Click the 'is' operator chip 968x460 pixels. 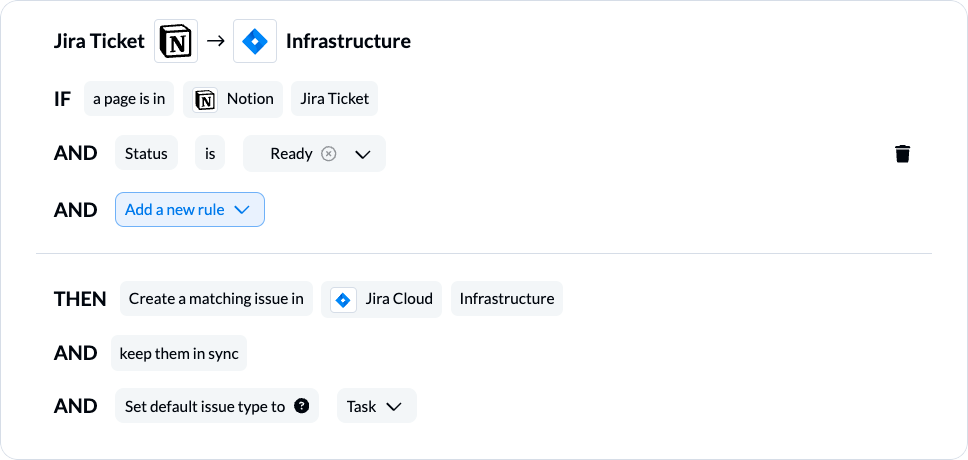point(210,154)
